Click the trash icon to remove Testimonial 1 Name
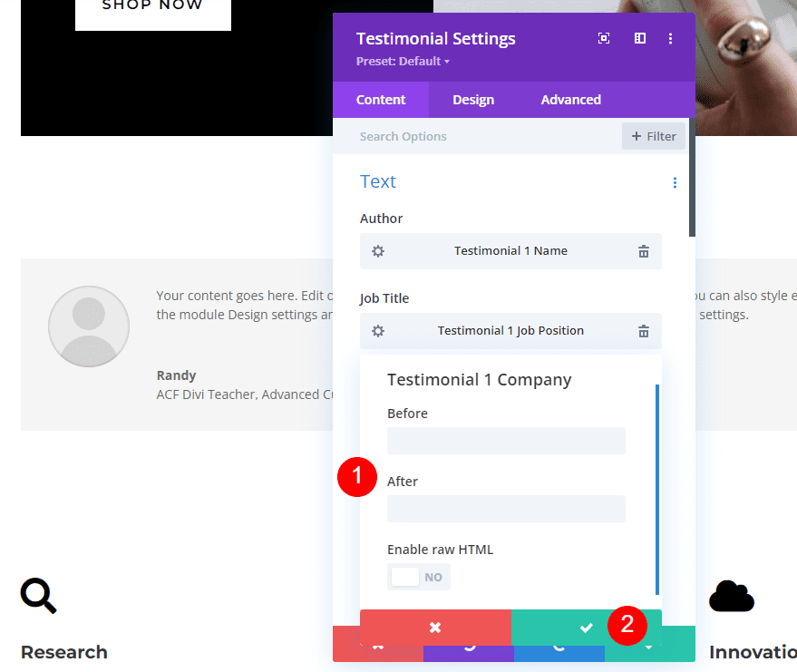The width and height of the screenshot is (797, 672). (644, 251)
